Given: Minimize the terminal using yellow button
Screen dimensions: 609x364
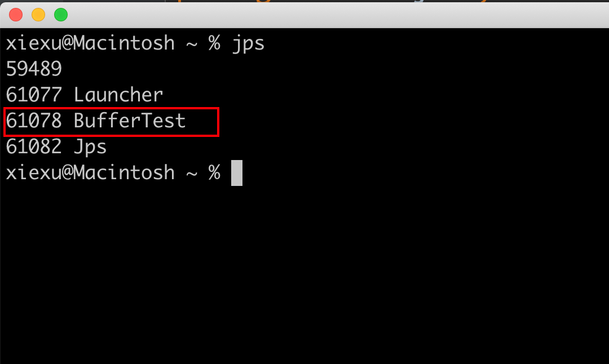Looking at the screenshot, I should pos(38,15).
